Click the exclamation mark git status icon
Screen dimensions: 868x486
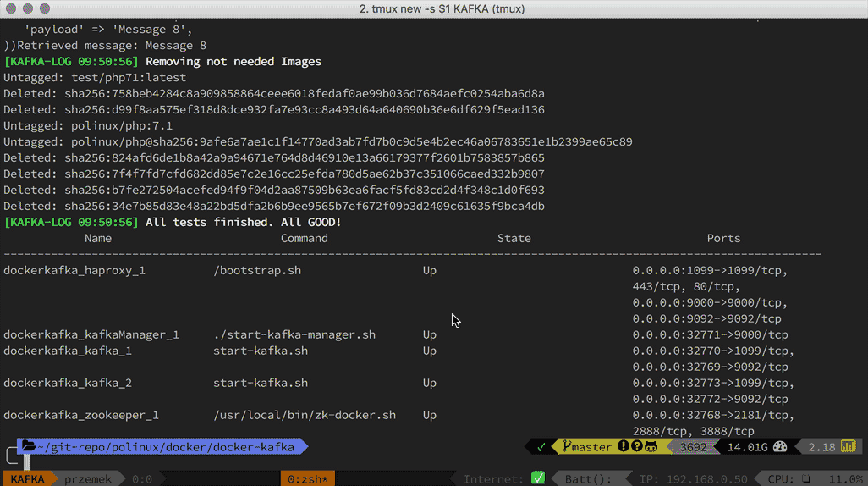624,446
